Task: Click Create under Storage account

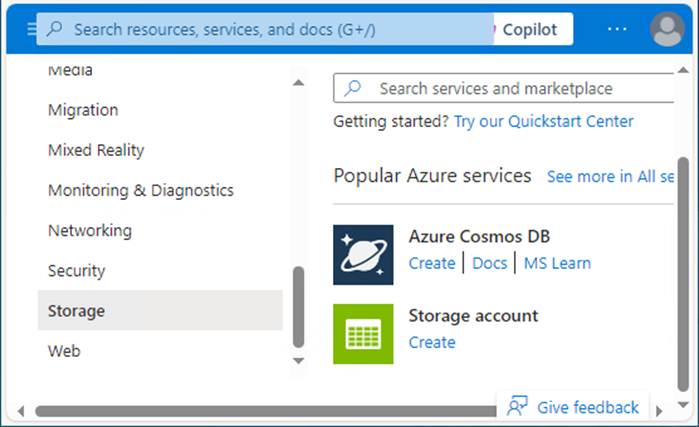Action: 432,342
